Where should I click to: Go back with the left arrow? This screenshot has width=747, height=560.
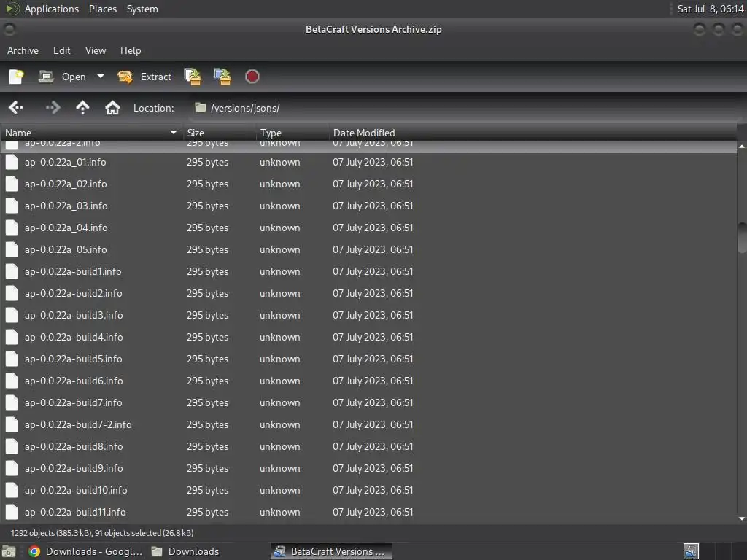[x=16, y=108]
